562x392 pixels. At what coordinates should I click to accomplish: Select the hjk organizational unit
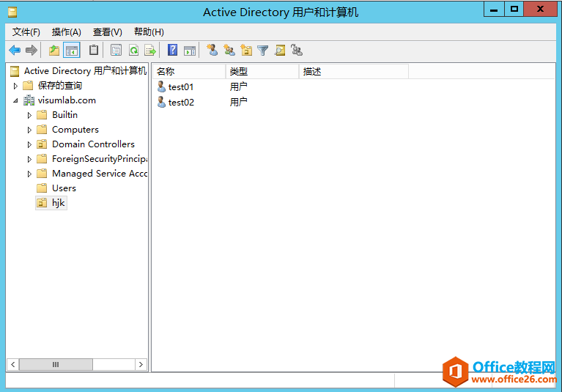tap(58, 203)
